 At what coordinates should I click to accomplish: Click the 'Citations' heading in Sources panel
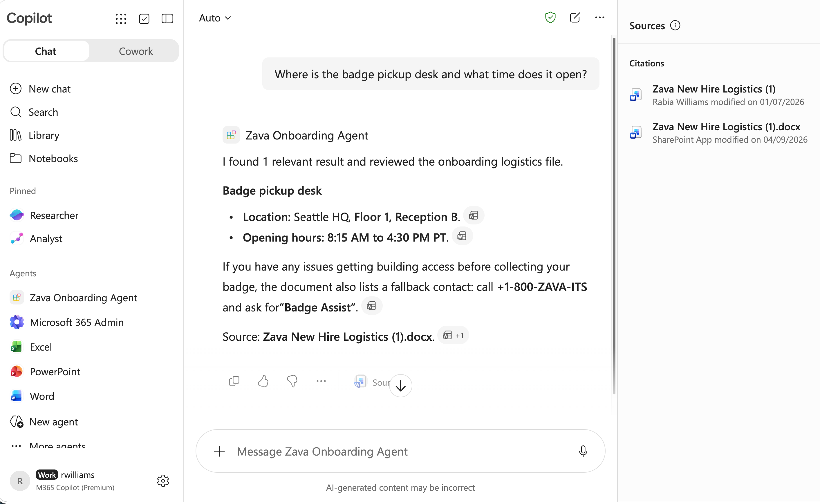pyautogui.click(x=646, y=63)
